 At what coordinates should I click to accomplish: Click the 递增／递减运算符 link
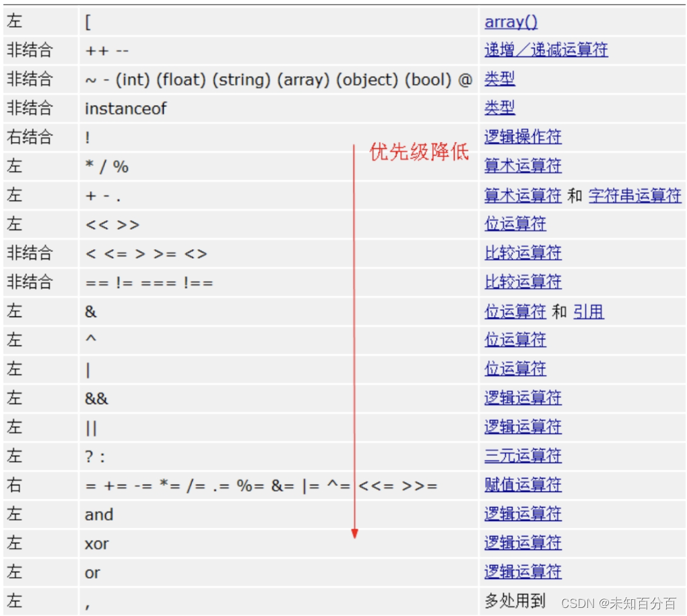pos(546,50)
